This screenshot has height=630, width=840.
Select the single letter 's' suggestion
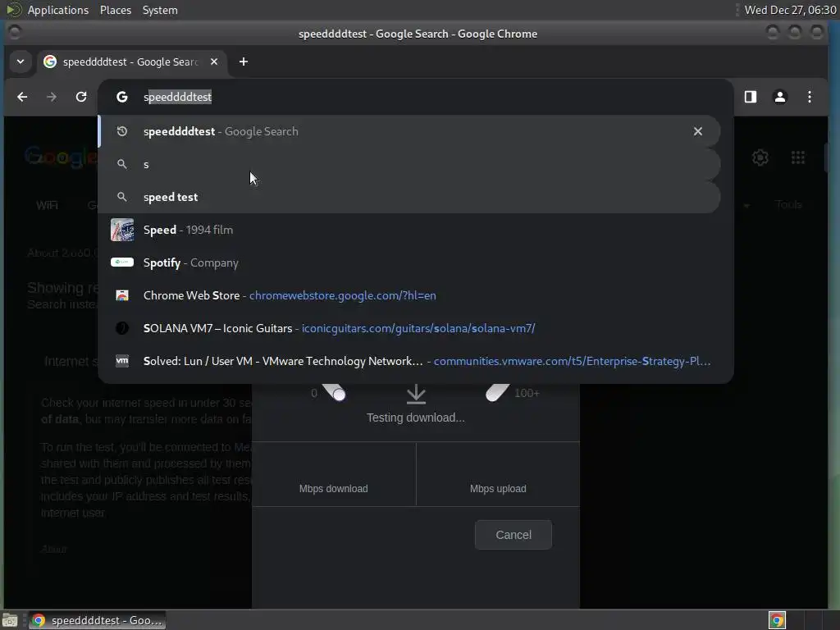409,164
